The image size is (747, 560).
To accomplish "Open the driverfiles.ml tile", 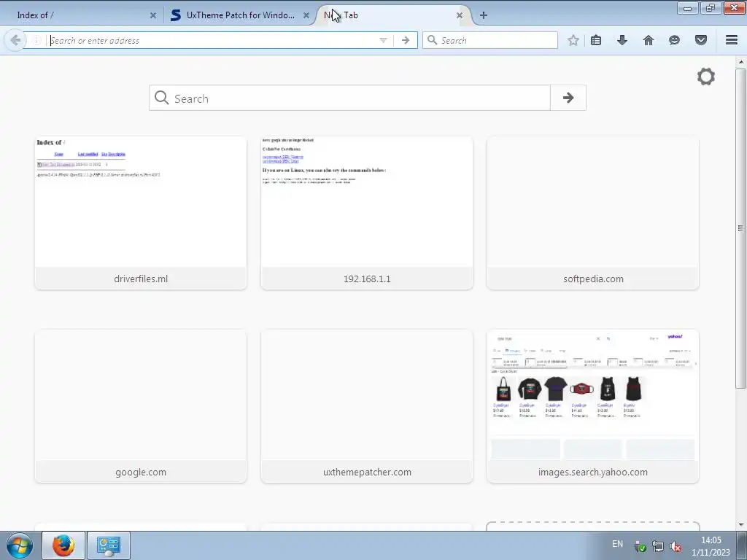I will [x=141, y=213].
